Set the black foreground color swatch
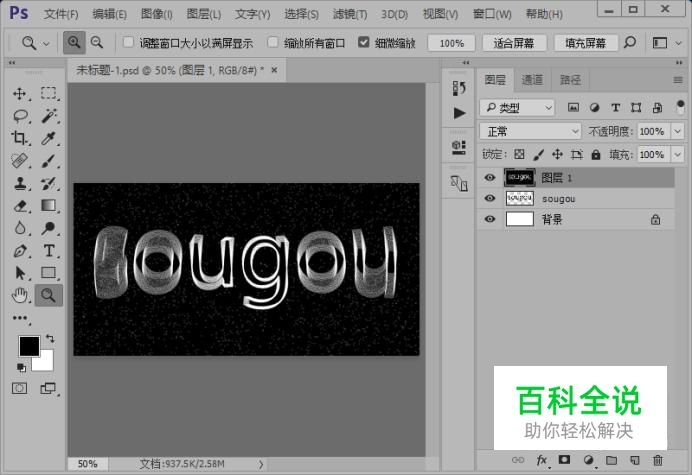 point(28,345)
